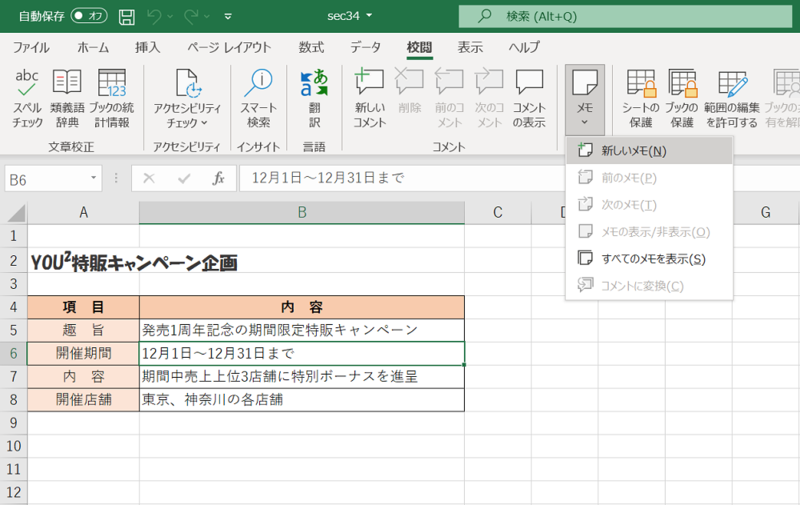This screenshot has width=800, height=505.
Task: Click the formula bar text
Action: 328,178
